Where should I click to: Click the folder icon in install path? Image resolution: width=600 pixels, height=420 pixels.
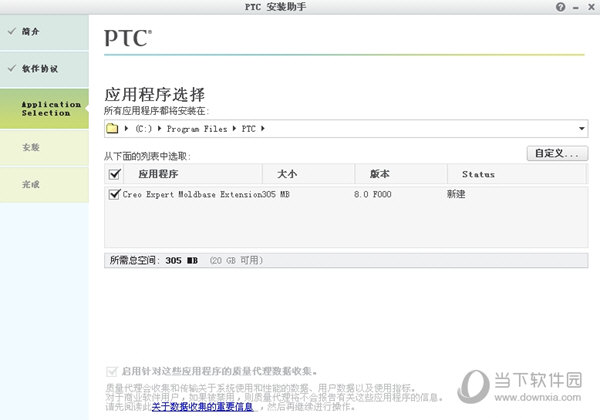[x=112, y=129]
